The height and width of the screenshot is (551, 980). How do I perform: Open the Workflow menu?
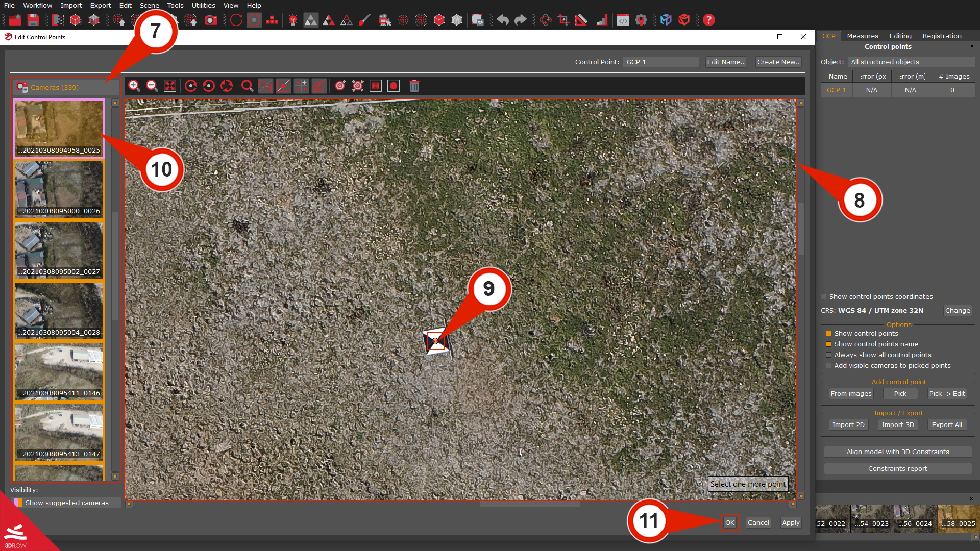[37, 5]
